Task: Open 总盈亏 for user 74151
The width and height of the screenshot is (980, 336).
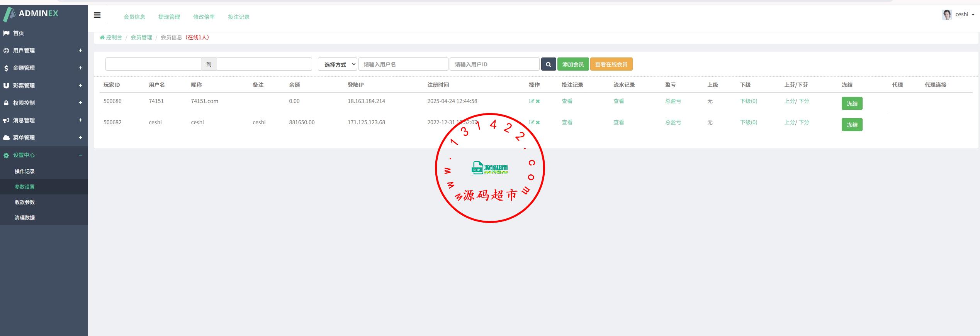Action: pos(673,101)
